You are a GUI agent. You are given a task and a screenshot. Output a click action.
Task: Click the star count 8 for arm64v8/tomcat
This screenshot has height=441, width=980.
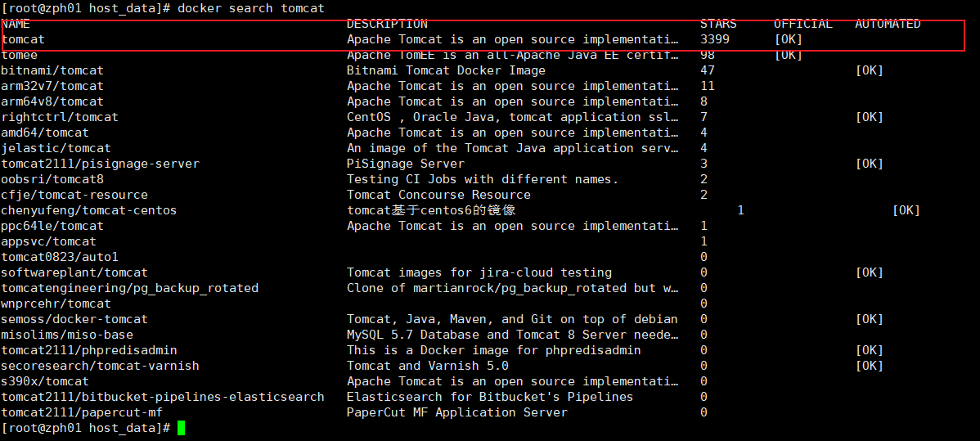pos(704,101)
